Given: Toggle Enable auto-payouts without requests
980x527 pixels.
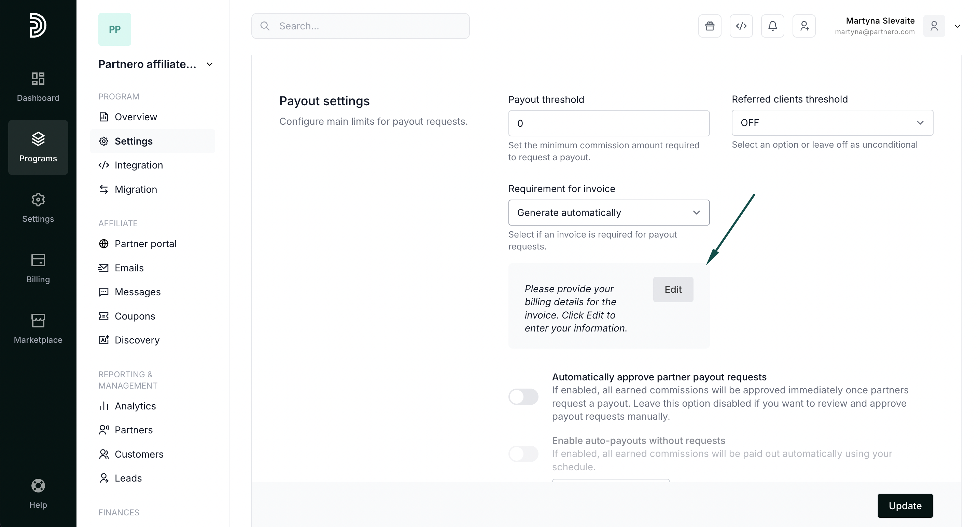Looking at the screenshot, I should coord(523,454).
